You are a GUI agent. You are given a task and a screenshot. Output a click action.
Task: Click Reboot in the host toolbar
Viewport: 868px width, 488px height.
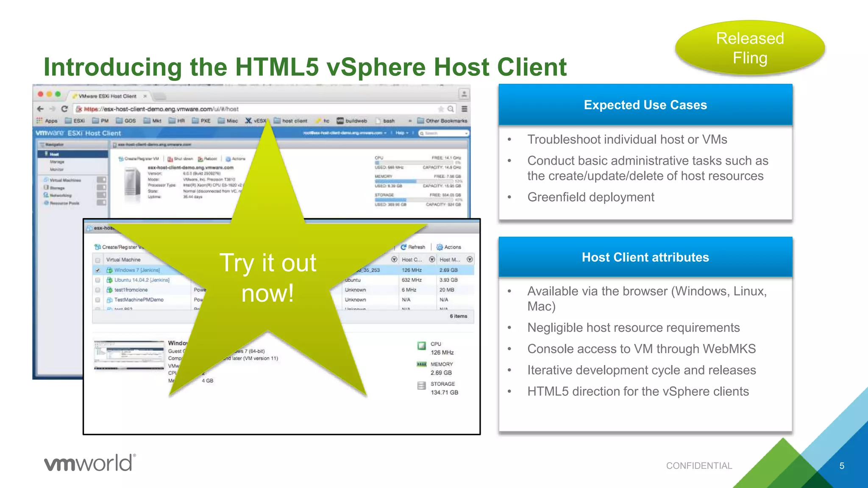[208, 159]
